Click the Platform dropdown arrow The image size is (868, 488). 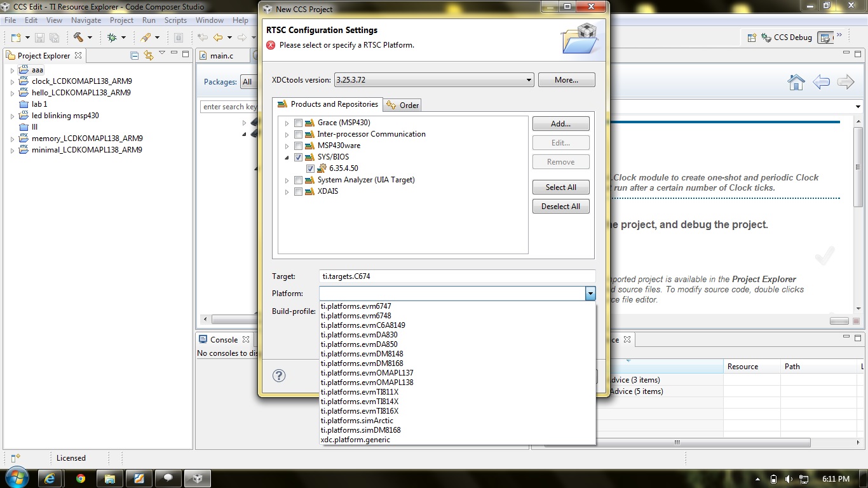(590, 293)
